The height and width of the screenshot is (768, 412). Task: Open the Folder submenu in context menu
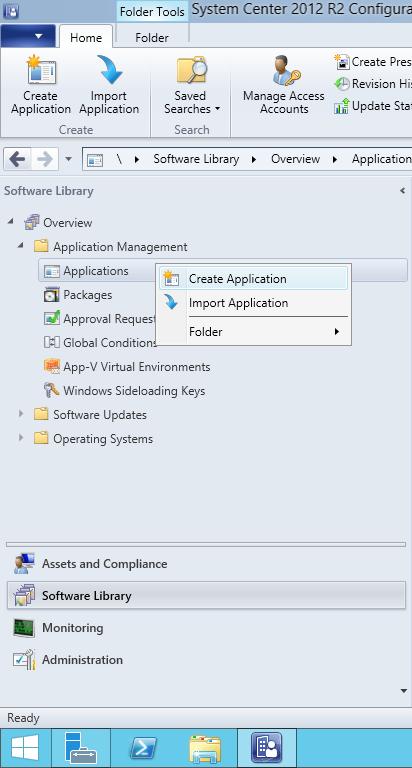point(253,332)
